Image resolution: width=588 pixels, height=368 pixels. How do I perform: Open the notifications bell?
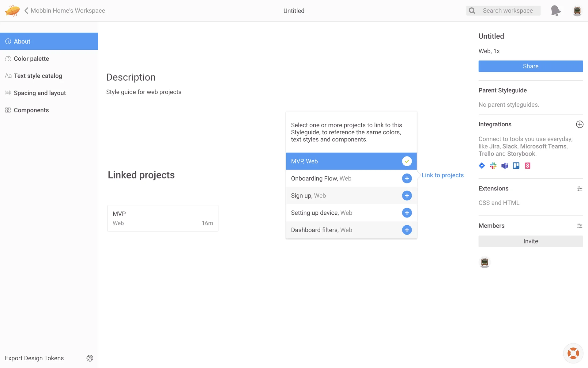coord(556,10)
